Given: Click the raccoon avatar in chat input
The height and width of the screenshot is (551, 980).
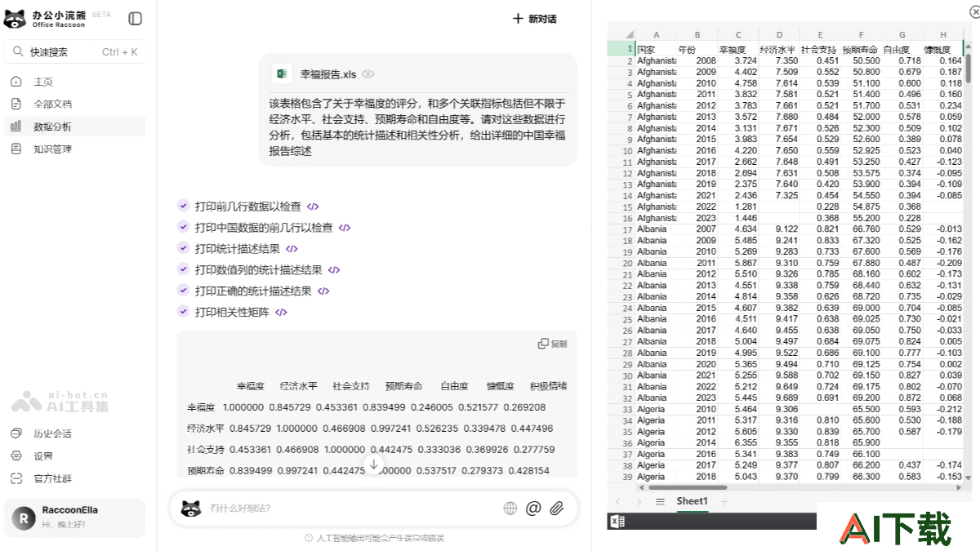Looking at the screenshot, I should point(191,509).
